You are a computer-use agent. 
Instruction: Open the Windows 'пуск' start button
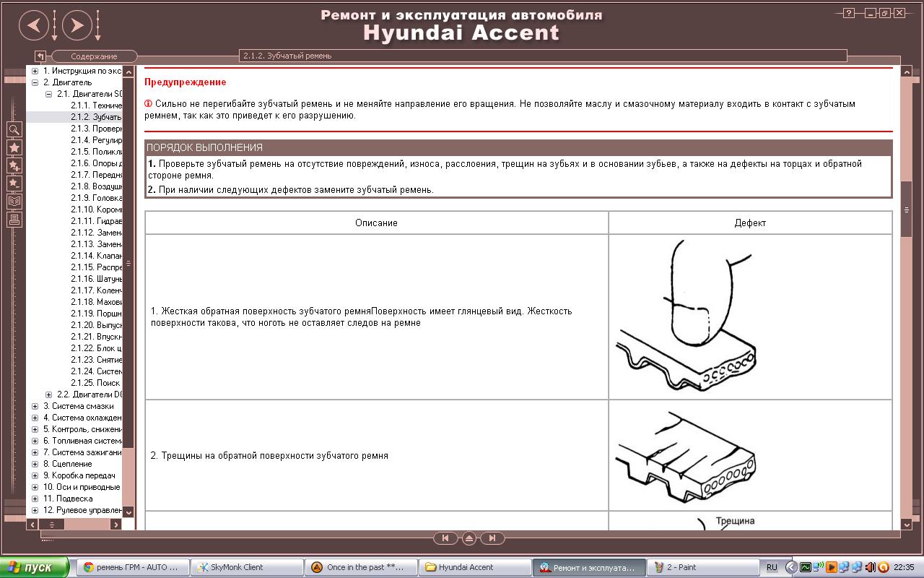pyautogui.click(x=35, y=567)
